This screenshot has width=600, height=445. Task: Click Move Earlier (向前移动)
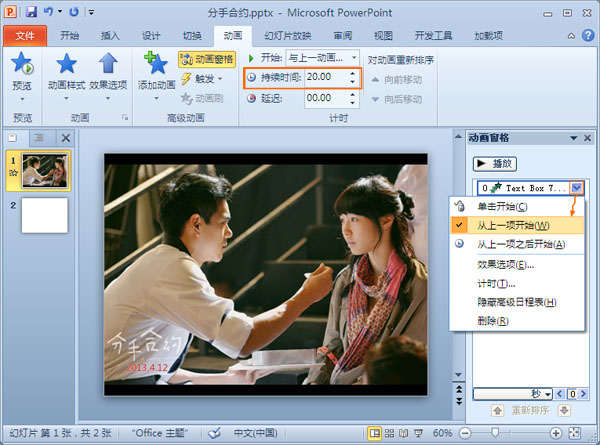coord(397,80)
